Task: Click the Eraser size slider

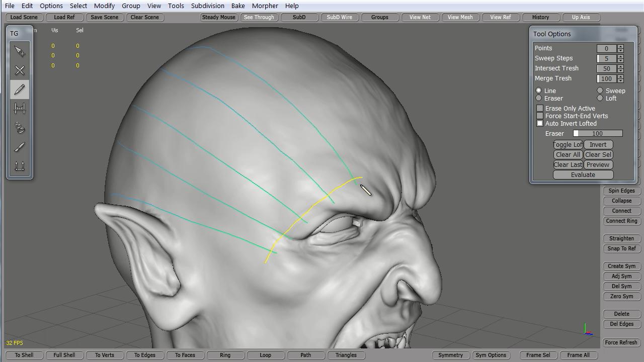Action: point(598,134)
